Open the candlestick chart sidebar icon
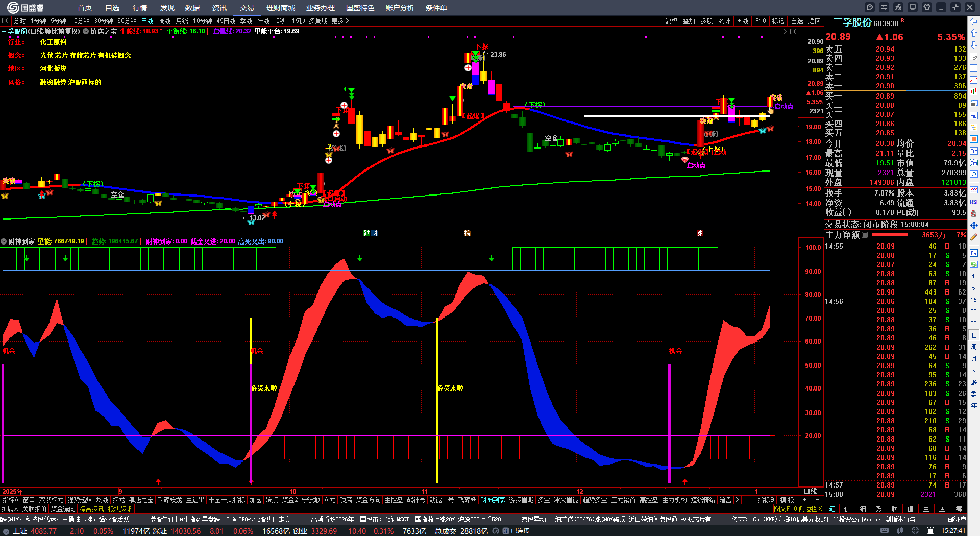This screenshot has height=536, width=980. point(974,92)
